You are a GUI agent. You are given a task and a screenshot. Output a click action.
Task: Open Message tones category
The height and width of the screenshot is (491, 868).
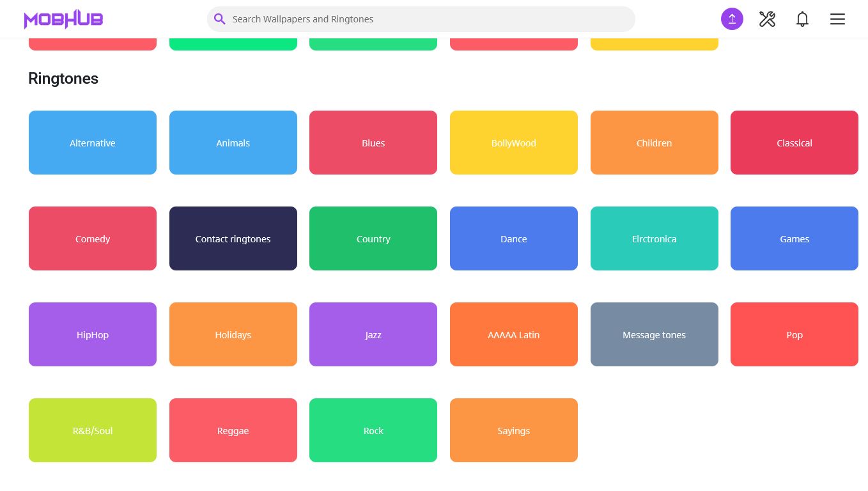(x=655, y=334)
